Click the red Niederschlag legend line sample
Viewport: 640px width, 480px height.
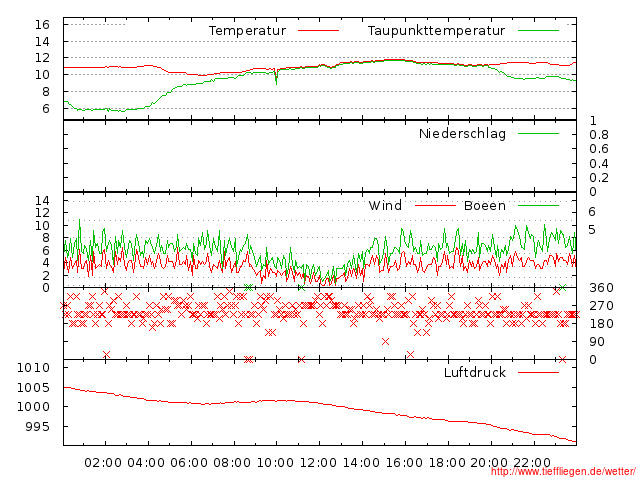[x=538, y=133]
